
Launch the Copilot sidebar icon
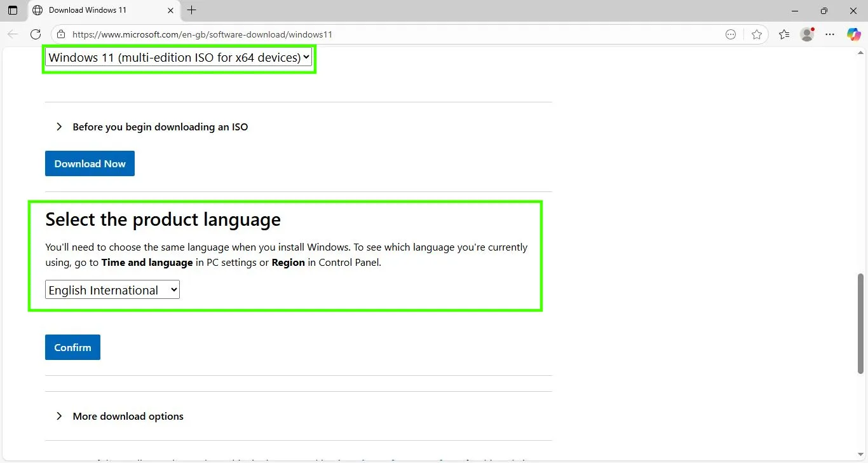pos(853,34)
